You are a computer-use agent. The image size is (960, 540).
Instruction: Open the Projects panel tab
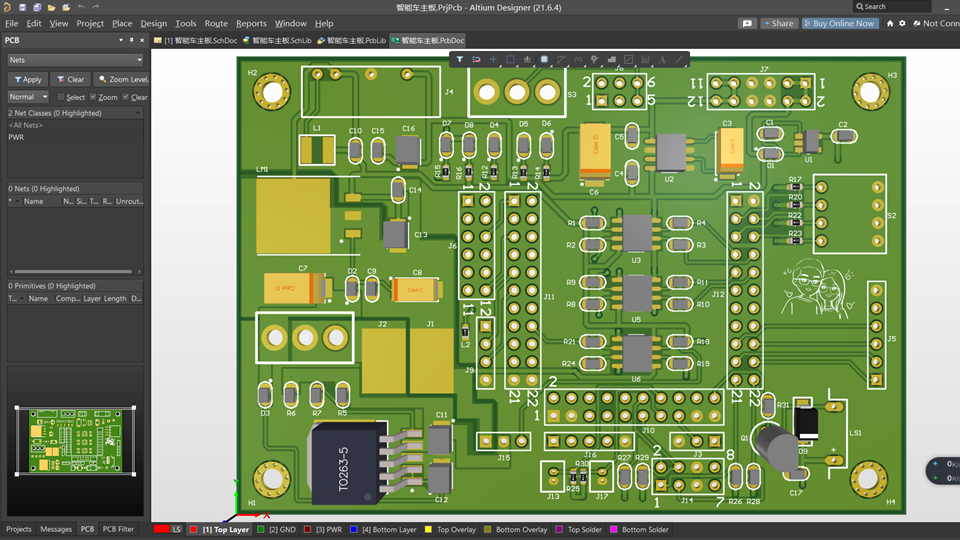pyautogui.click(x=18, y=529)
